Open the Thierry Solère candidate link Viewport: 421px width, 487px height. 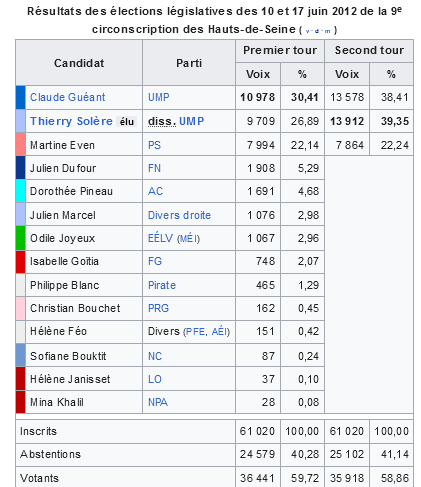click(x=71, y=121)
